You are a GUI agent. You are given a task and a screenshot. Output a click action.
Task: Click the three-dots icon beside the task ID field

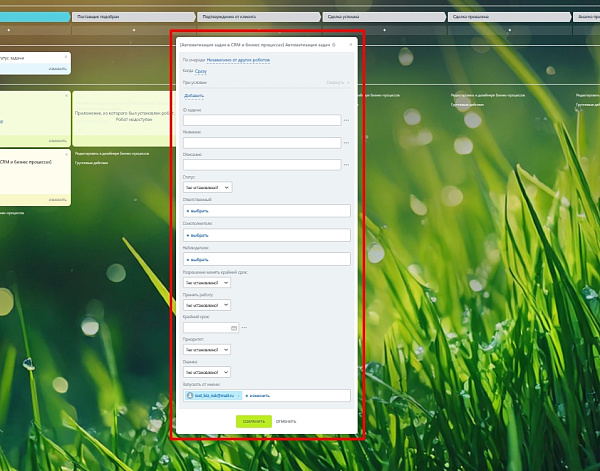(x=346, y=120)
